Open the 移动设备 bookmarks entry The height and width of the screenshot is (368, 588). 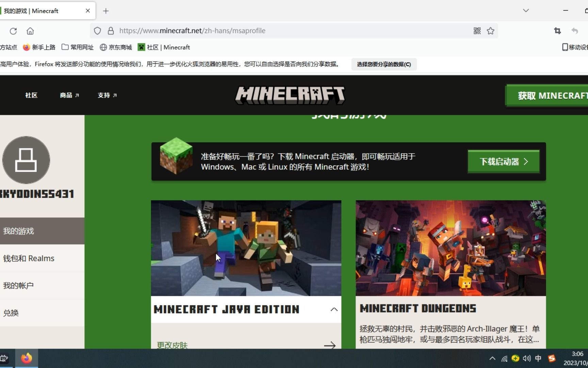(575, 47)
